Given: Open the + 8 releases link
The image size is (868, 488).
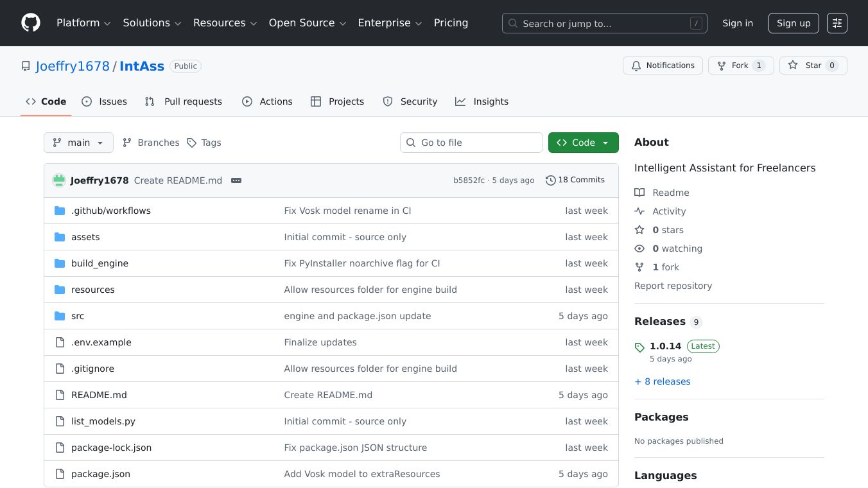Looking at the screenshot, I should pos(662,381).
